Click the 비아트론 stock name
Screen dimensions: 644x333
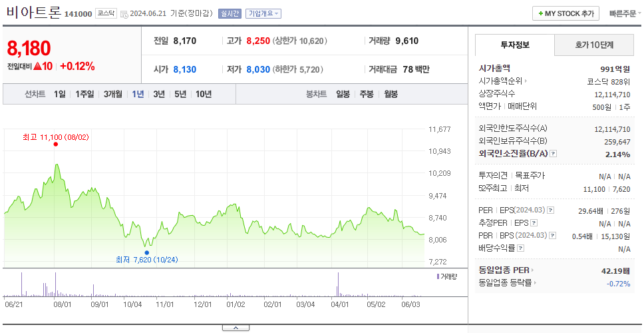(x=34, y=13)
